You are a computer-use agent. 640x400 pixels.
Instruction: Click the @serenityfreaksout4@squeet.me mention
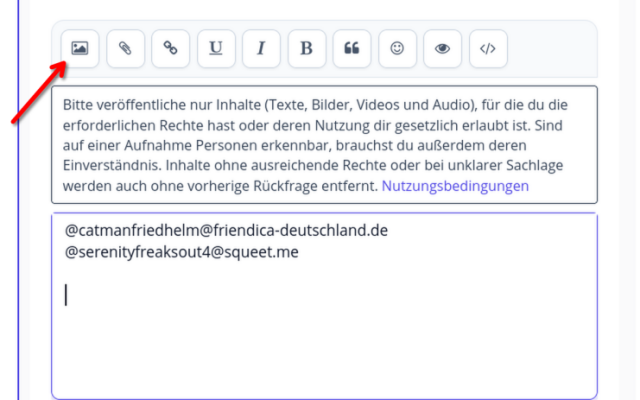(182, 252)
